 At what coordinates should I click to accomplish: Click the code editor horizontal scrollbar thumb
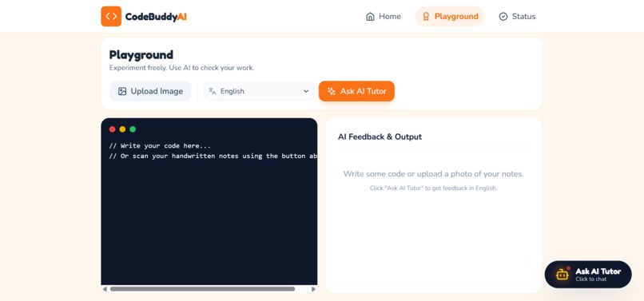(x=202, y=289)
